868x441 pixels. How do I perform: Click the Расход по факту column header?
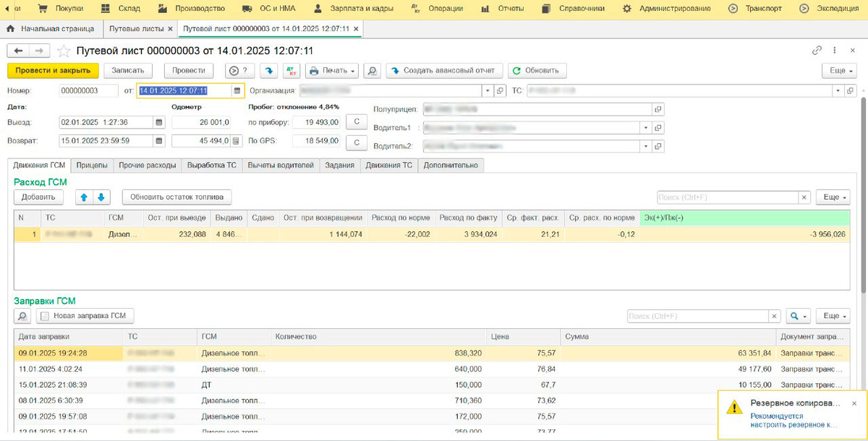point(468,217)
